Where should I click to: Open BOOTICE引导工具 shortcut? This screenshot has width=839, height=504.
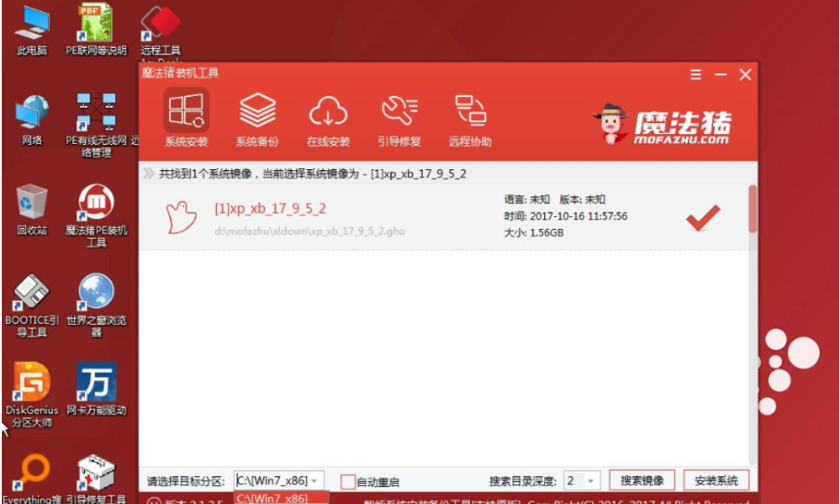click(32, 305)
